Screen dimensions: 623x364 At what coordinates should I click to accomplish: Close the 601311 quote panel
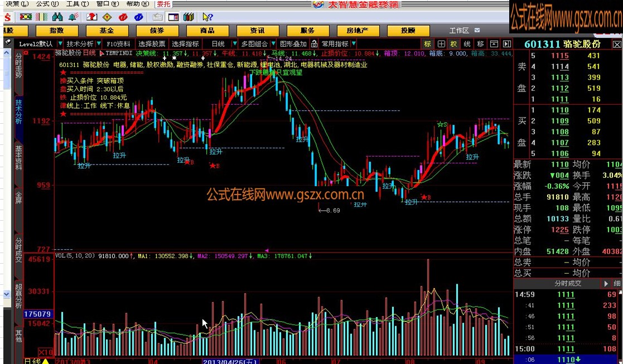pos(617,44)
